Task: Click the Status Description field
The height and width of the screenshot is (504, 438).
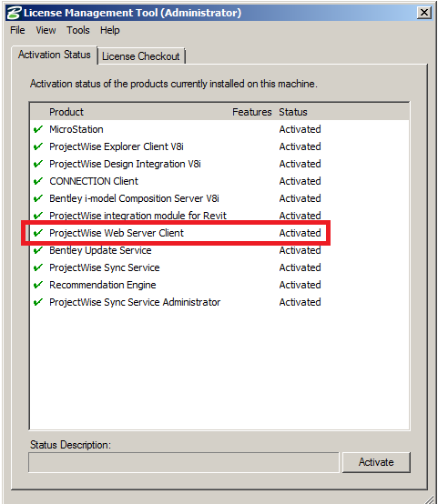Action: (x=184, y=462)
